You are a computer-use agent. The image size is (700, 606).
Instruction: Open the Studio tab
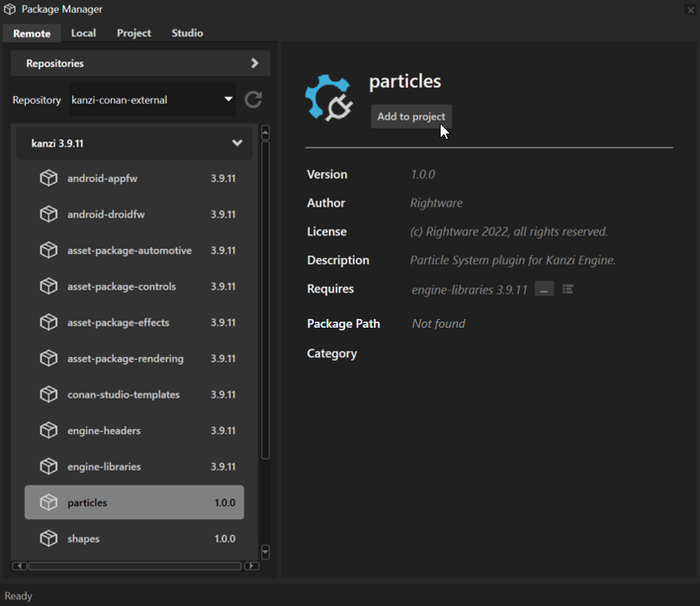[x=186, y=33]
